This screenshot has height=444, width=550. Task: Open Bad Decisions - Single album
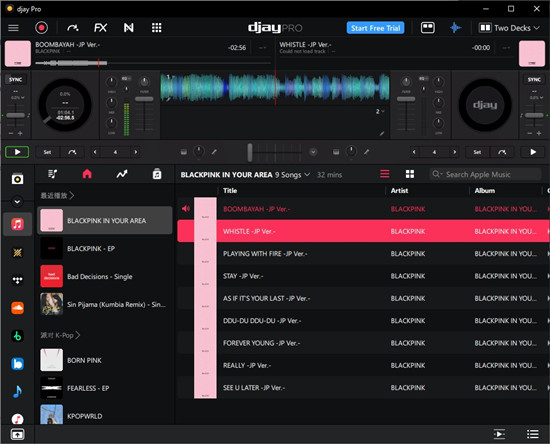(x=105, y=276)
